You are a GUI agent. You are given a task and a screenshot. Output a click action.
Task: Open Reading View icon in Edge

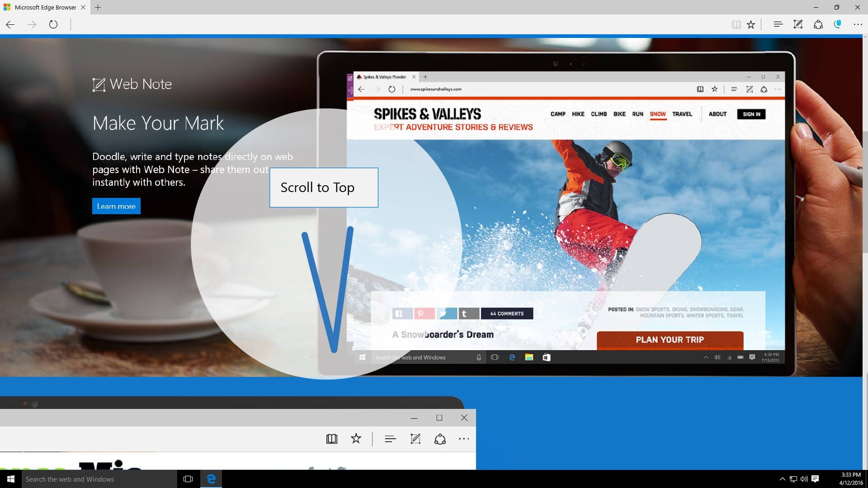coord(735,24)
